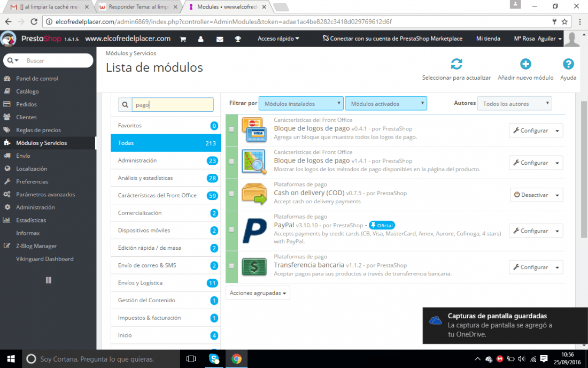588x368 pixels.
Task: Select the Favoritos category
Action: [x=166, y=125]
